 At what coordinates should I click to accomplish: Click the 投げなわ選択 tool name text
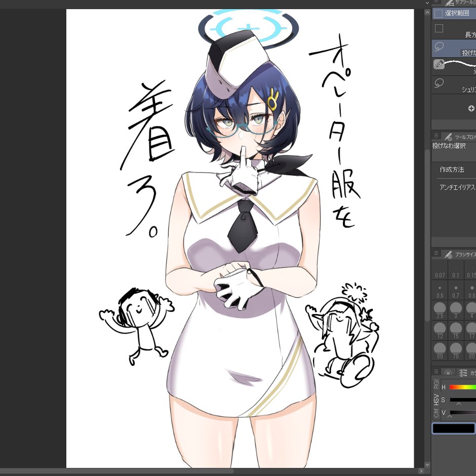tap(449, 146)
